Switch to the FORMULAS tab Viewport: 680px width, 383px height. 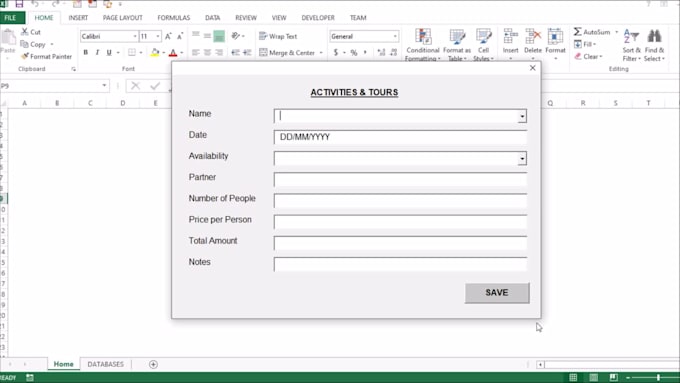pyautogui.click(x=173, y=18)
